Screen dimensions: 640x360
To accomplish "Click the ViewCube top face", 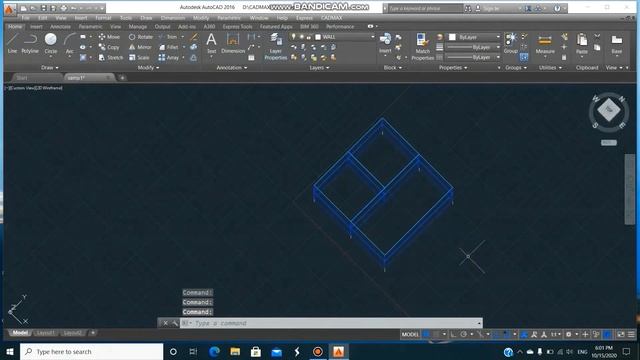I will (x=609, y=109).
